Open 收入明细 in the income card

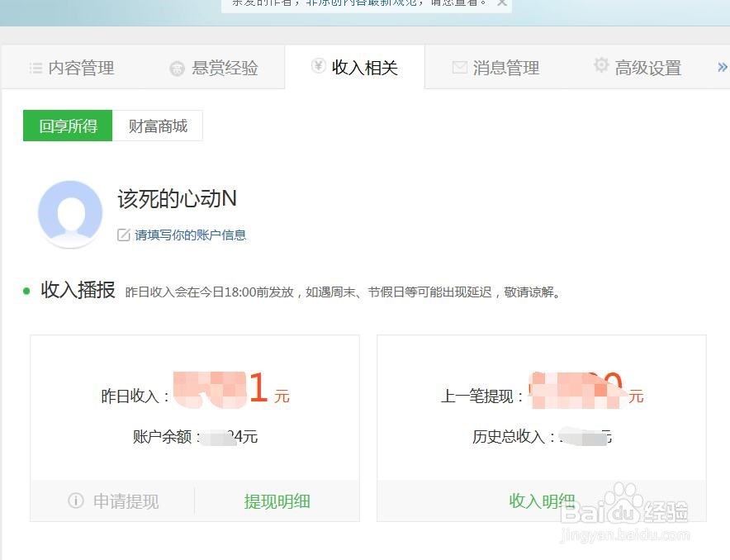542,500
